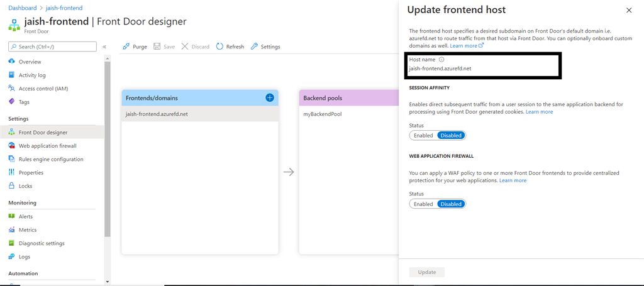Click the Settings wrench icon
The height and width of the screenshot is (286, 644).
point(254,47)
